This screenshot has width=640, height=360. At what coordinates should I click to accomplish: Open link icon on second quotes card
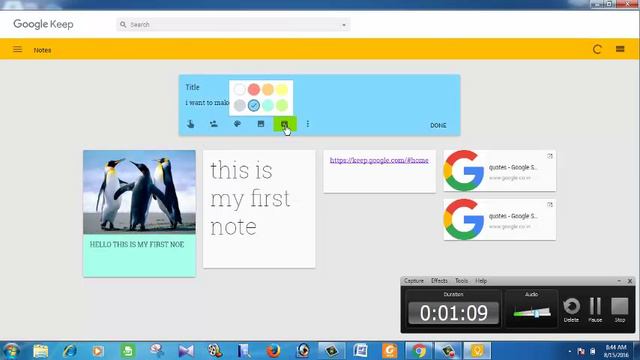pos(550,204)
